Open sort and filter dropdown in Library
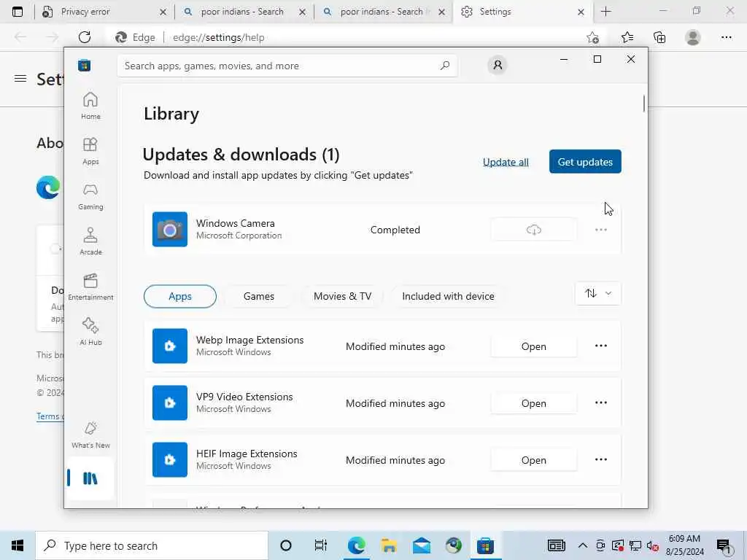747x560 pixels. click(598, 293)
